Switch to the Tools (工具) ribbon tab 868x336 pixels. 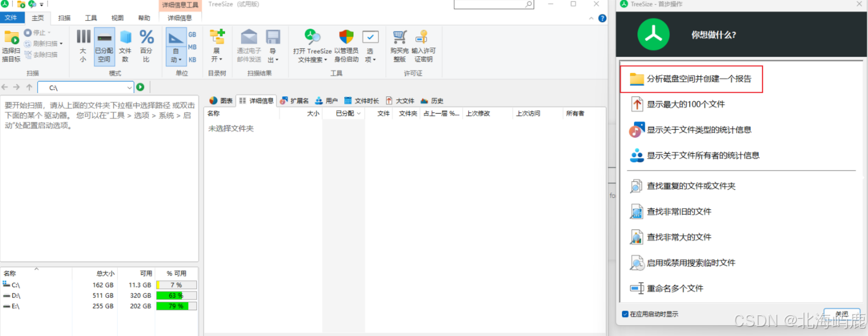pyautogui.click(x=91, y=18)
